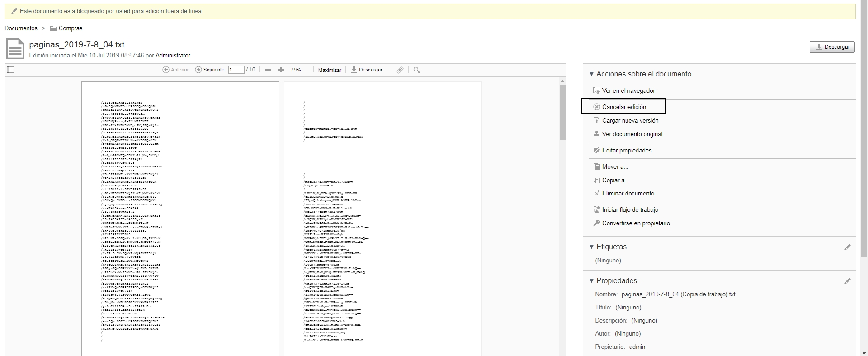Click the page number input field

[x=236, y=70]
